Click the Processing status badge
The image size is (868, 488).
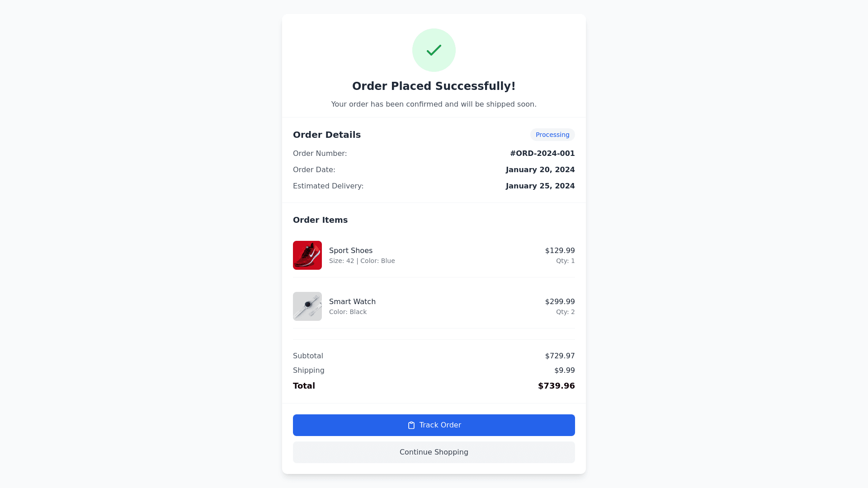[x=552, y=135]
